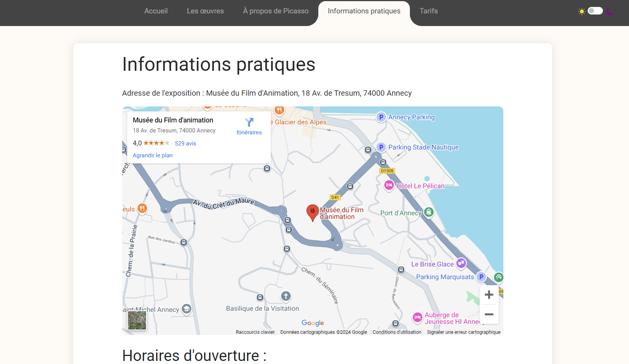Open Conditions d'utilisation link
629x364 pixels.
pyautogui.click(x=397, y=332)
